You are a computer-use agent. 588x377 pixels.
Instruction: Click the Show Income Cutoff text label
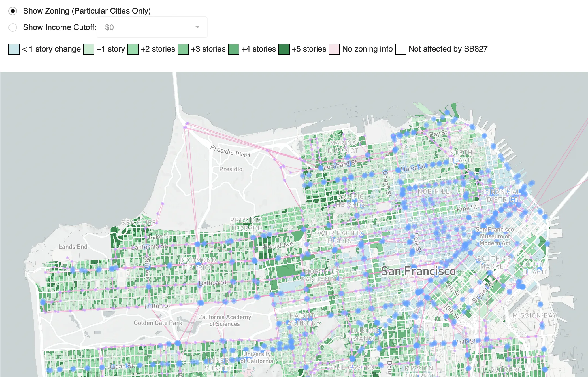pos(60,27)
